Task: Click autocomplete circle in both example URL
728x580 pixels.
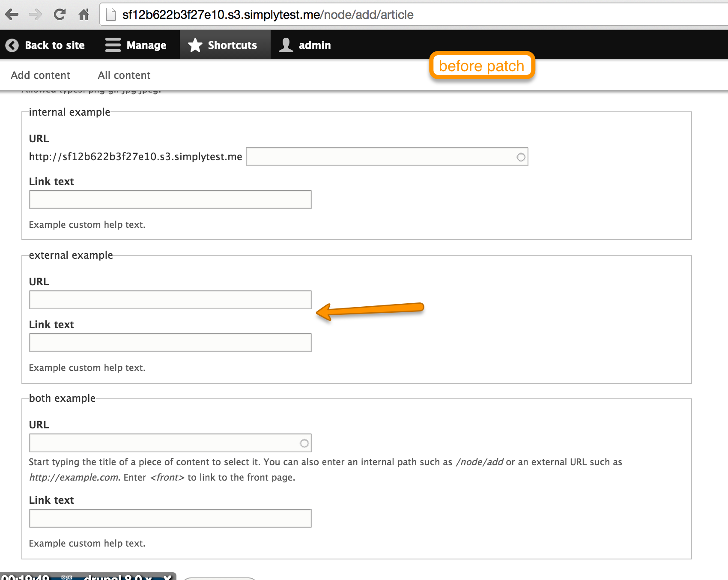Action: tap(304, 443)
